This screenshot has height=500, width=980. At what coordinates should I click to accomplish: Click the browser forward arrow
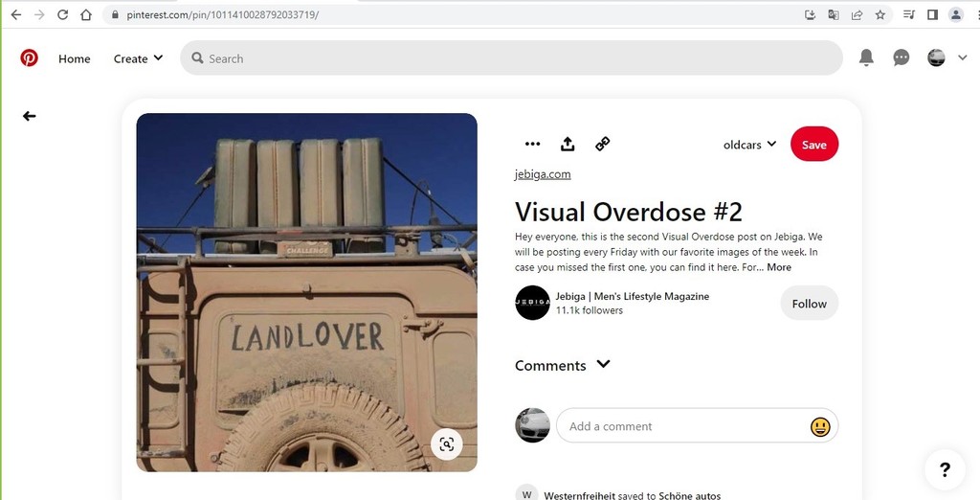(x=39, y=14)
